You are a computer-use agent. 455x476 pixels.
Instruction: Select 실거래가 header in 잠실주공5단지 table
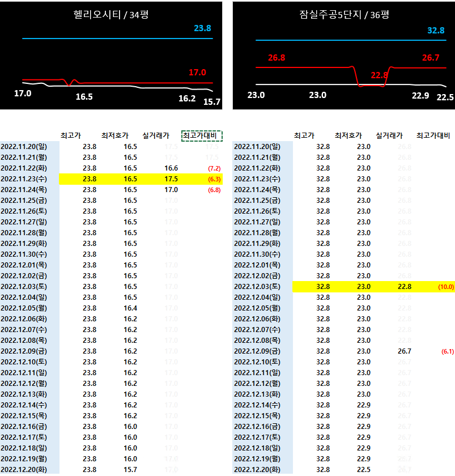point(389,135)
